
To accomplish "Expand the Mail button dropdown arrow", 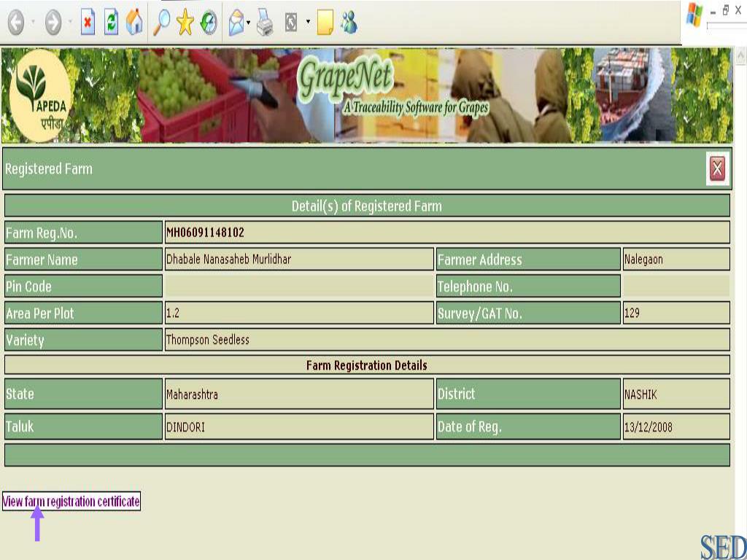I will 248,23.
